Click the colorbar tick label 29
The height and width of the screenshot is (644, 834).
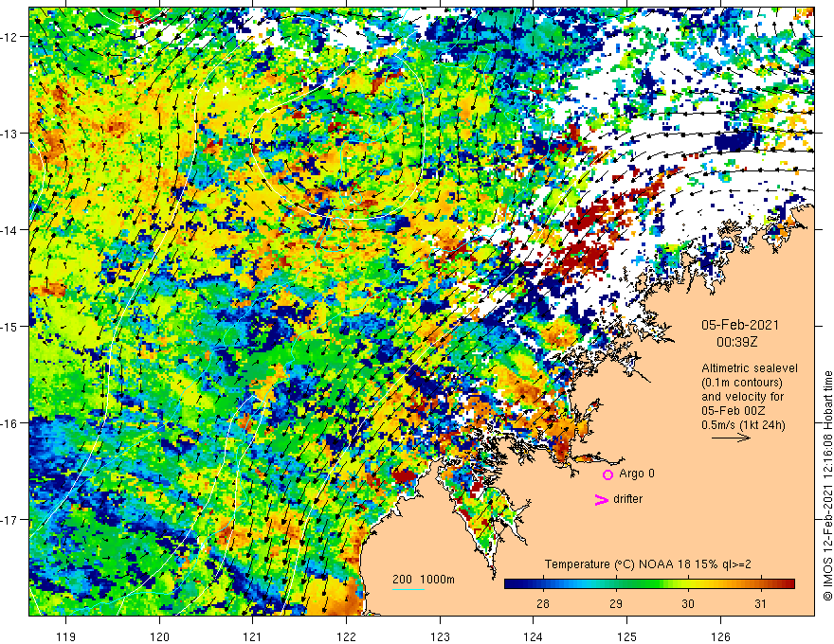coord(616,603)
